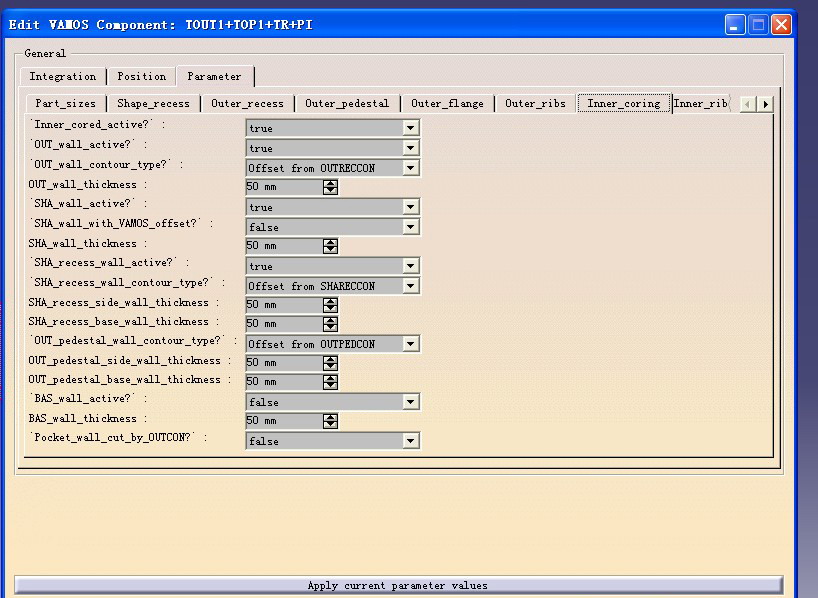Select the Outer_pedestal sub-tab
This screenshot has height=598, width=818.
347,103
